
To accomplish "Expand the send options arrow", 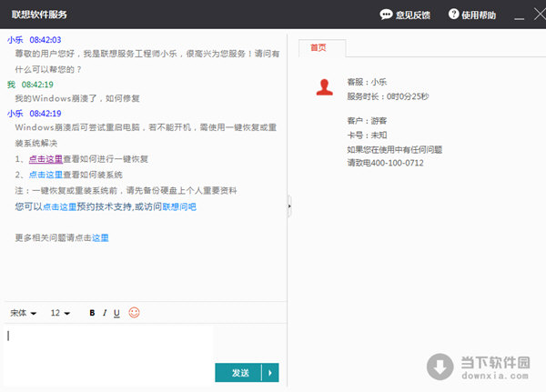I will pyautogui.click(x=270, y=373).
